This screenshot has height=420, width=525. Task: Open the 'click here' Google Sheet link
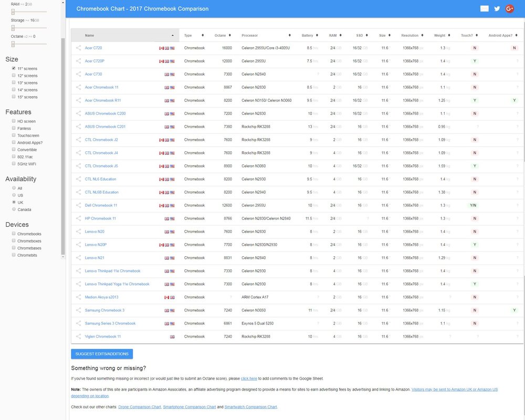pyautogui.click(x=249, y=379)
